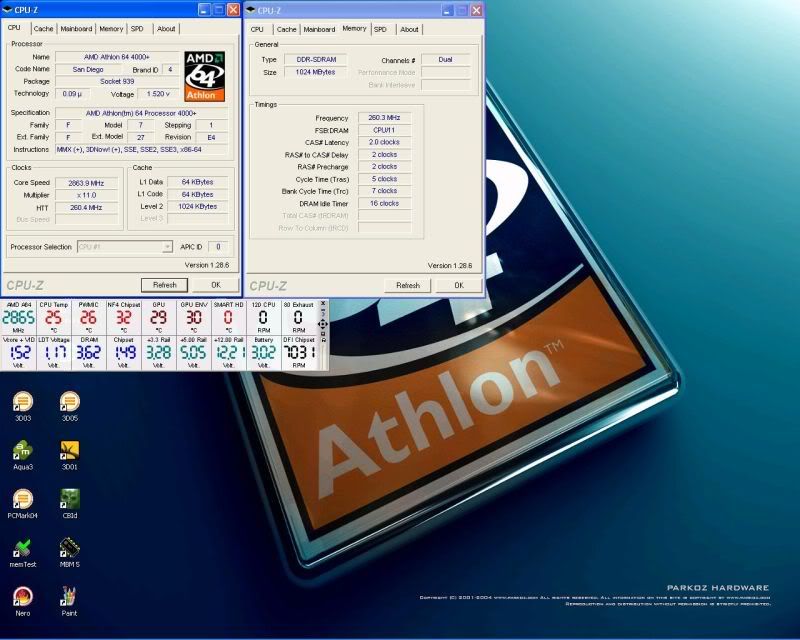Click the CAS# Latency value '2.0 clocks'
The height and width of the screenshot is (640, 800).
(384, 142)
